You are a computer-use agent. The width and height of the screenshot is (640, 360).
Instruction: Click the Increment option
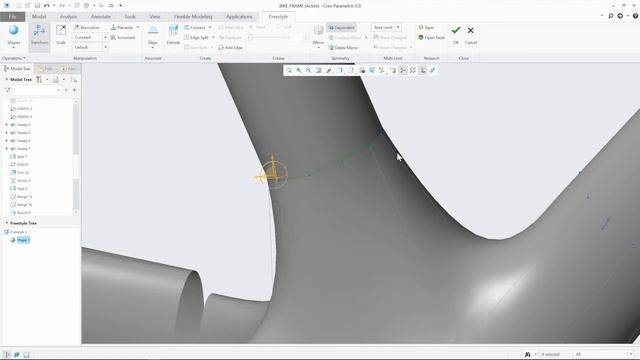[x=123, y=38]
